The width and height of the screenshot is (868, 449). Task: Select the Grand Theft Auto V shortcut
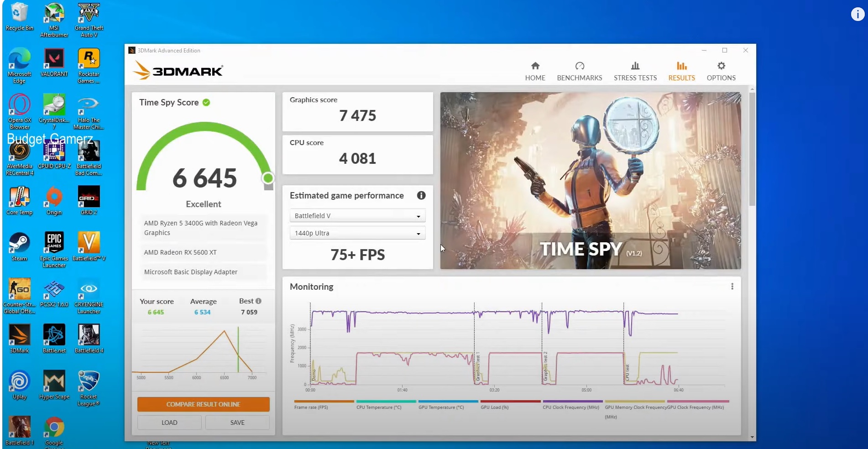(89, 20)
